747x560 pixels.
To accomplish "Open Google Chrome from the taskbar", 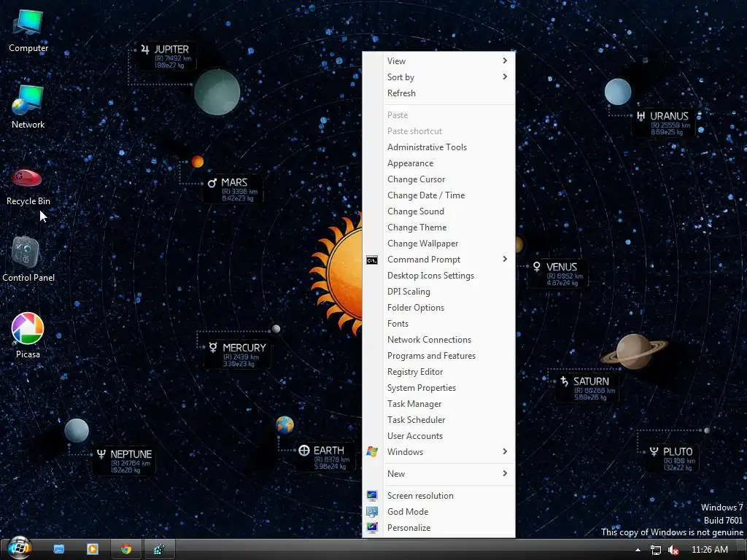I will (126, 550).
